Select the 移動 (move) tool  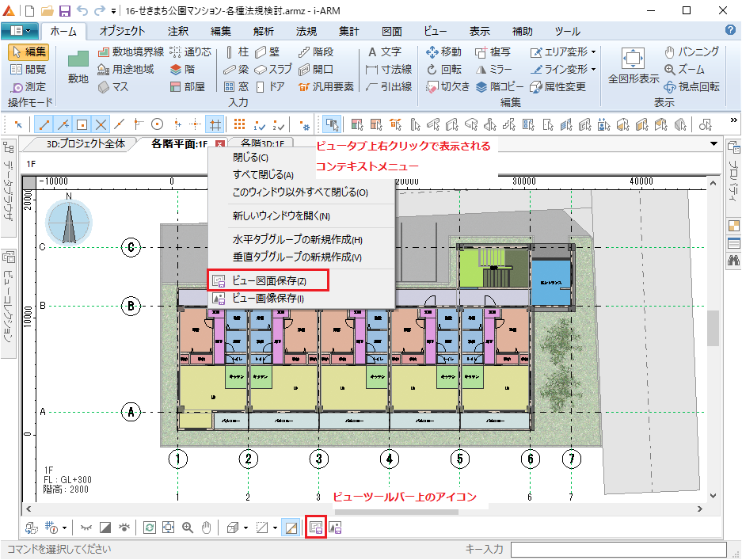pos(443,52)
